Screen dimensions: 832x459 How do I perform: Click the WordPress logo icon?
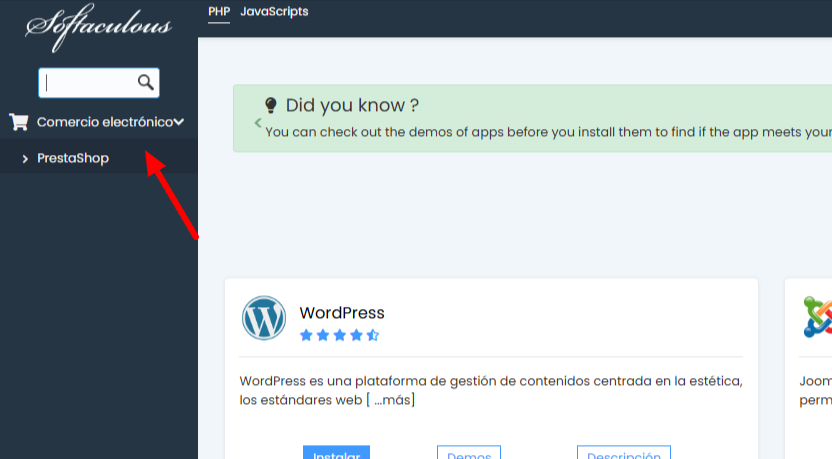(x=264, y=318)
